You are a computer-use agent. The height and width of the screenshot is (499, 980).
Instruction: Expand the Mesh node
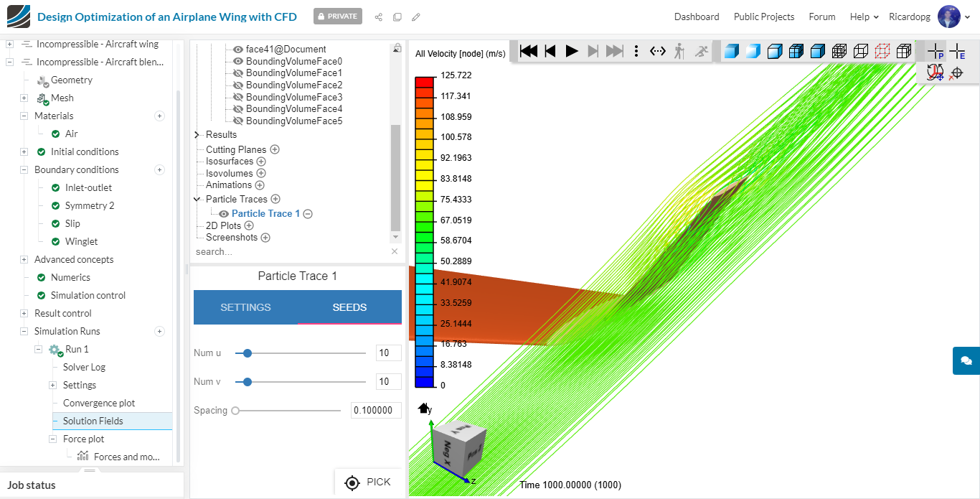tap(24, 98)
